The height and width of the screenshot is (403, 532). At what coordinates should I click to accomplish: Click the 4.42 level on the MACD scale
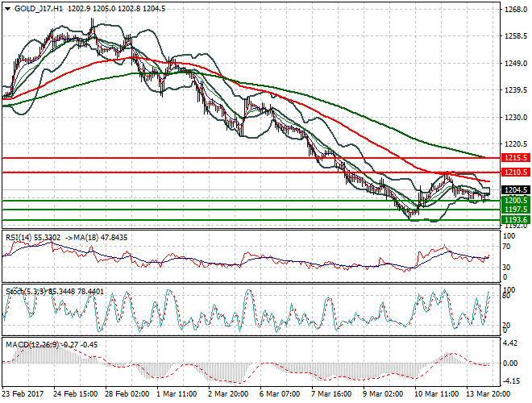(x=509, y=344)
